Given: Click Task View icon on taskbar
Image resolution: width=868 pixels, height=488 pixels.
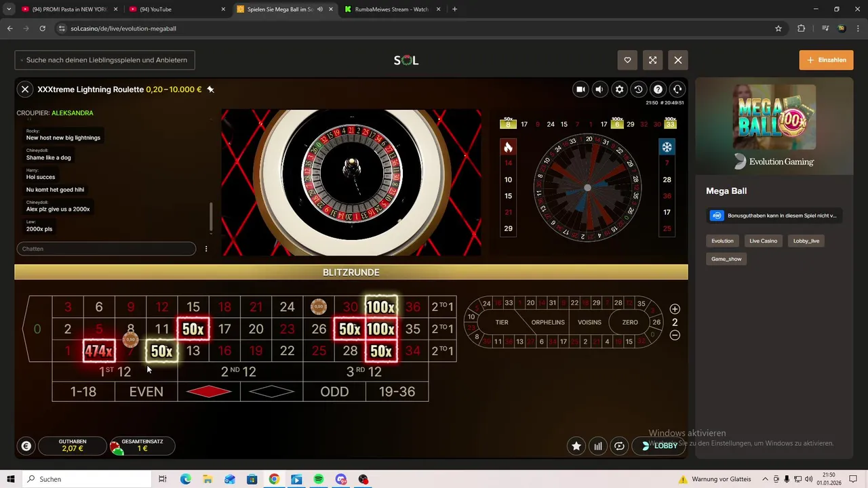Looking at the screenshot, I should 163,479.
